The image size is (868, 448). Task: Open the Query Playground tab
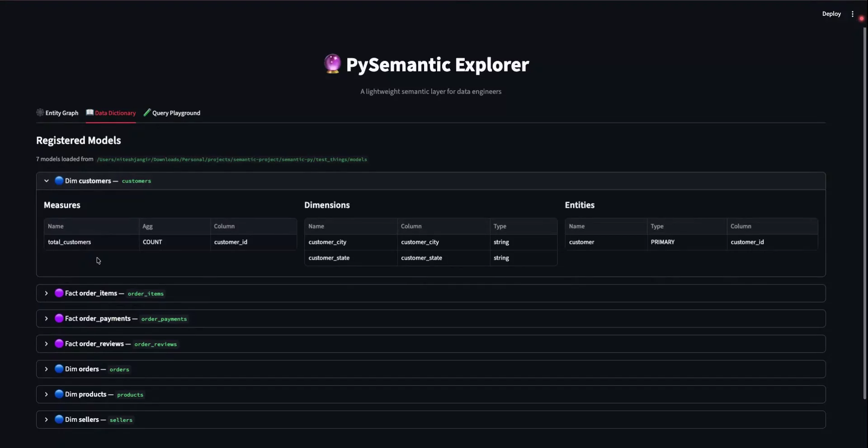tap(172, 113)
